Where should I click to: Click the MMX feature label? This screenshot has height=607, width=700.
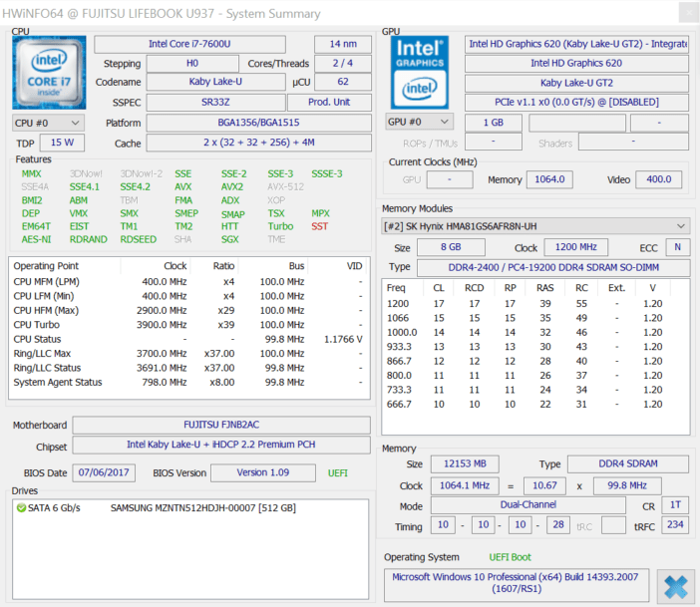point(31,174)
